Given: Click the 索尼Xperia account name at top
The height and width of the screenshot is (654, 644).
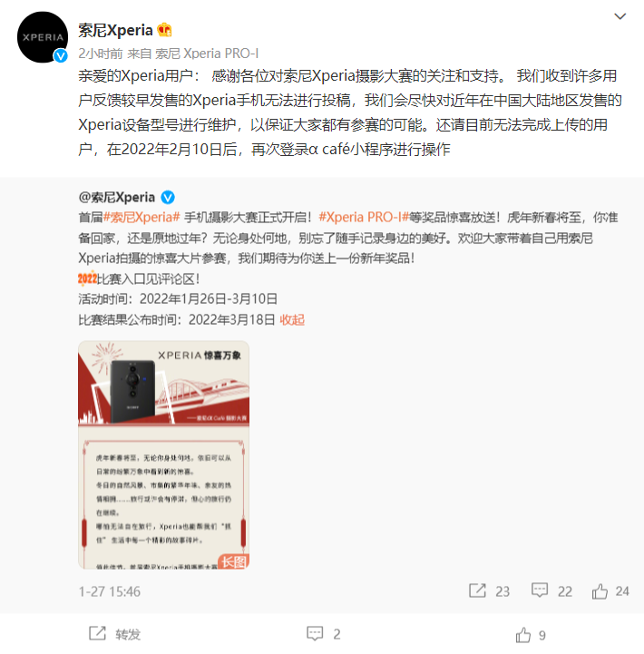Looking at the screenshot, I should click(x=115, y=31).
